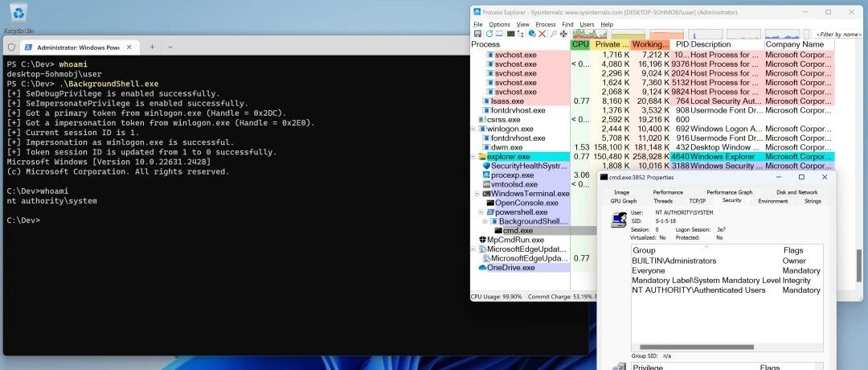The image size is (868, 370).
Task: Click the Recycle Bin desktop icon
Action: coord(18,13)
